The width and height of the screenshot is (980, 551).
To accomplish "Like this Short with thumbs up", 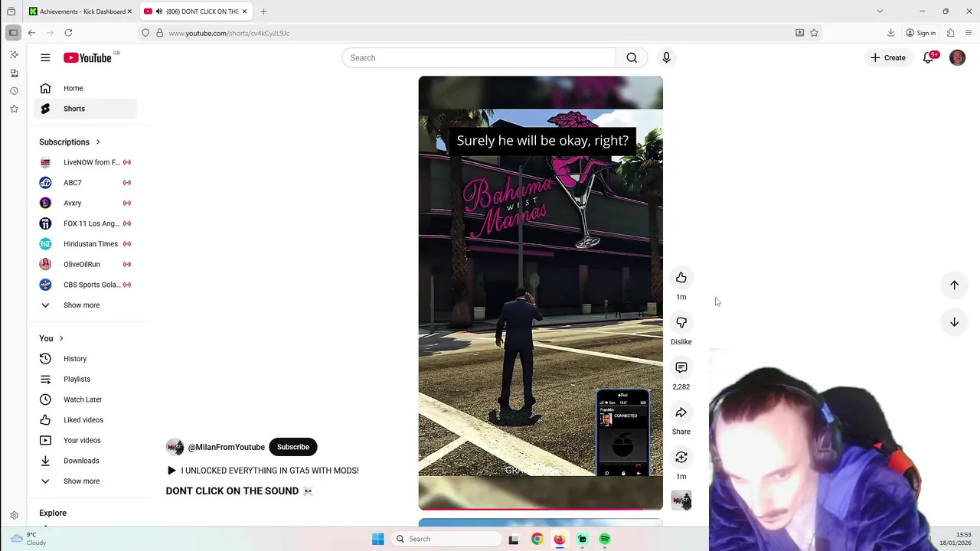I will click(x=681, y=277).
